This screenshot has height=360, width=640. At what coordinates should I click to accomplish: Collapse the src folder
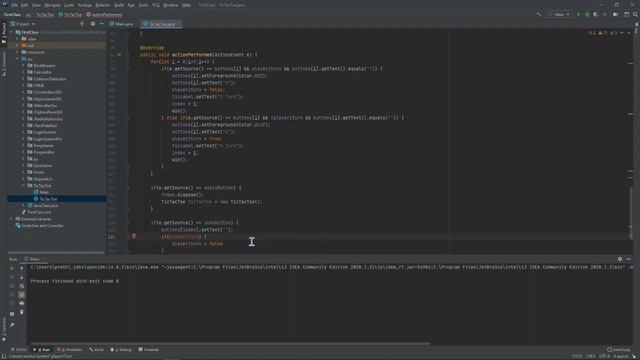pyautogui.click(x=18, y=59)
